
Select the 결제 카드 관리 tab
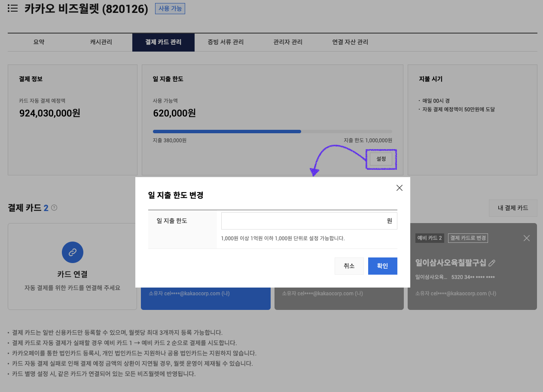163,42
